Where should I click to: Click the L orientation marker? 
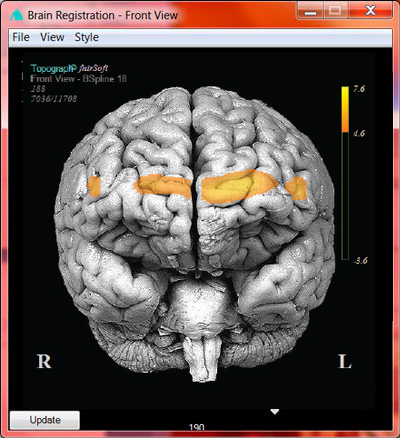[x=345, y=361]
